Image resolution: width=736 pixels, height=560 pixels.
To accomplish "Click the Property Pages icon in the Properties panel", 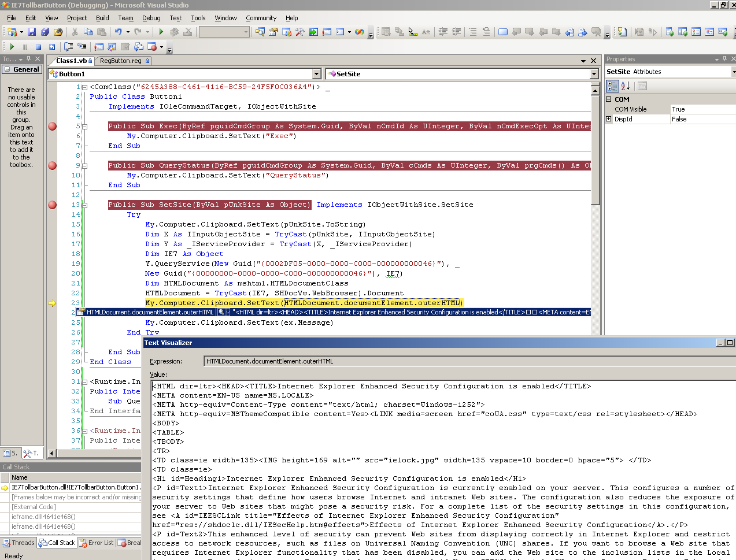I will click(642, 86).
